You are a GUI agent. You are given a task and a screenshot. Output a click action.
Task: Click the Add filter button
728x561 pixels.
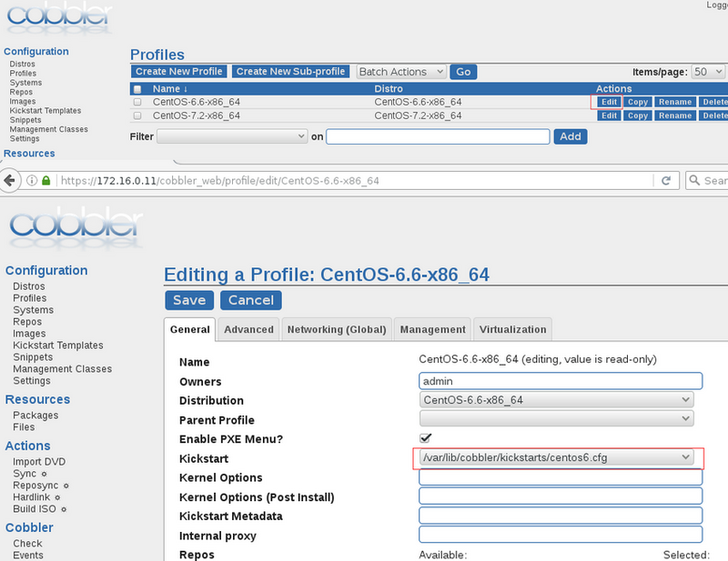(571, 136)
